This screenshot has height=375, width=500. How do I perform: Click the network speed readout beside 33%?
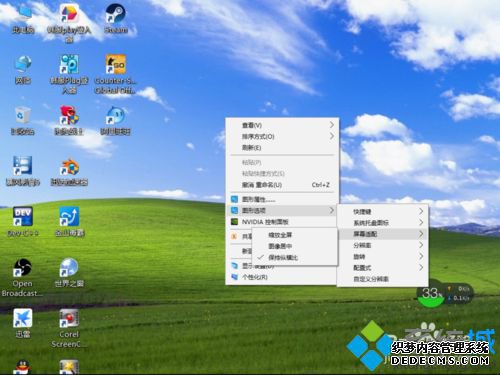point(459,293)
